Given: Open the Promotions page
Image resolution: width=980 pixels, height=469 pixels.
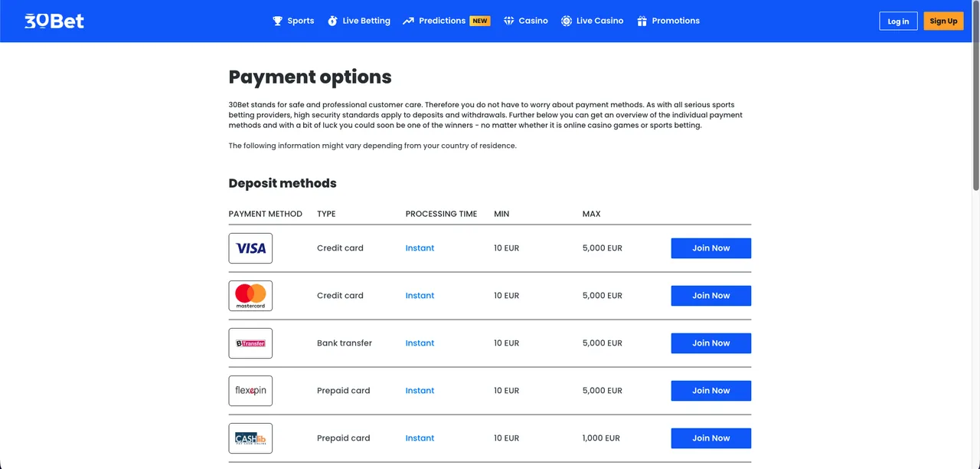Looking at the screenshot, I should coord(668,21).
